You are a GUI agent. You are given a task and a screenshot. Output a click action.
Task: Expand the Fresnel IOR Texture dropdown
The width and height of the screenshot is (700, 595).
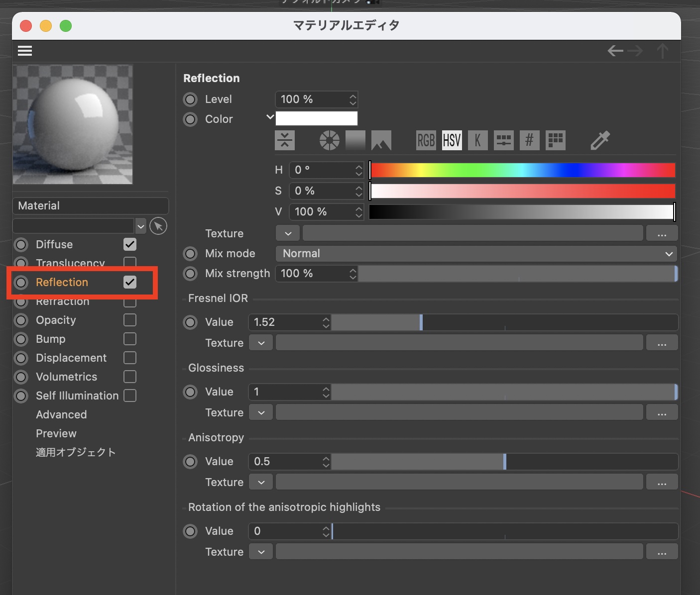261,343
